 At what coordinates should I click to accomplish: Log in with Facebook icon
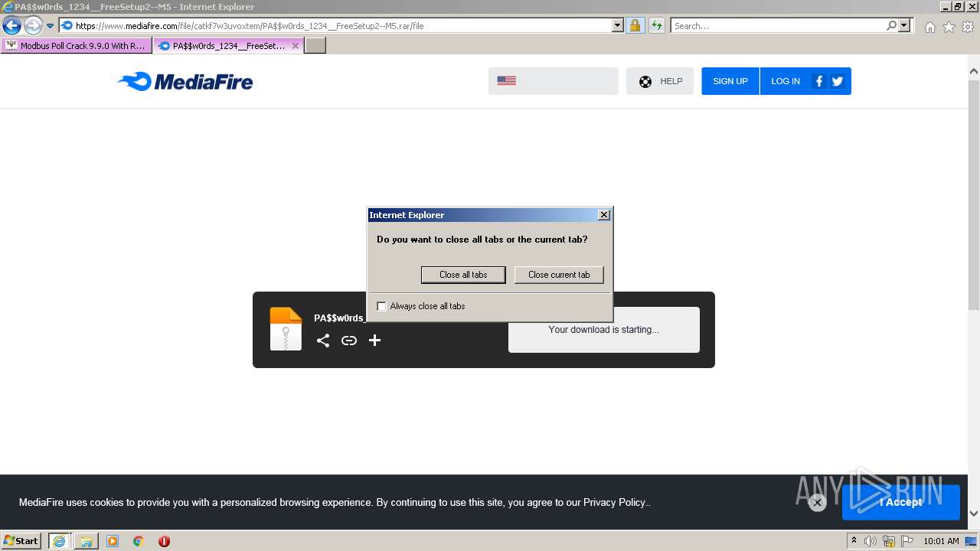click(x=819, y=81)
